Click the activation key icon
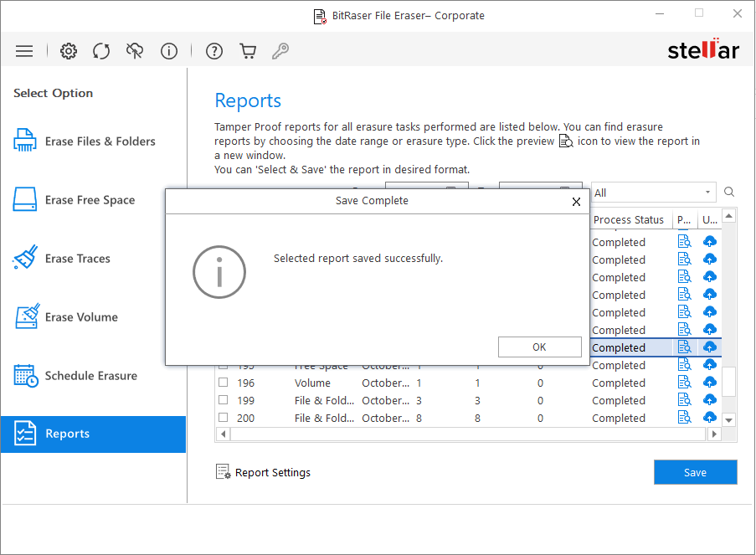Image resolution: width=756 pixels, height=555 pixels. point(280,51)
